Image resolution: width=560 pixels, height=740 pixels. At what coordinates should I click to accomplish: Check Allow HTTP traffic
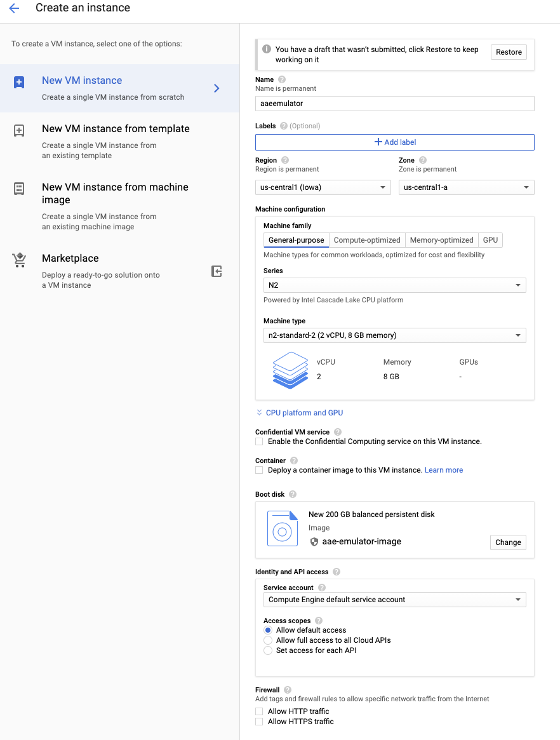click(x=259, y=711)
